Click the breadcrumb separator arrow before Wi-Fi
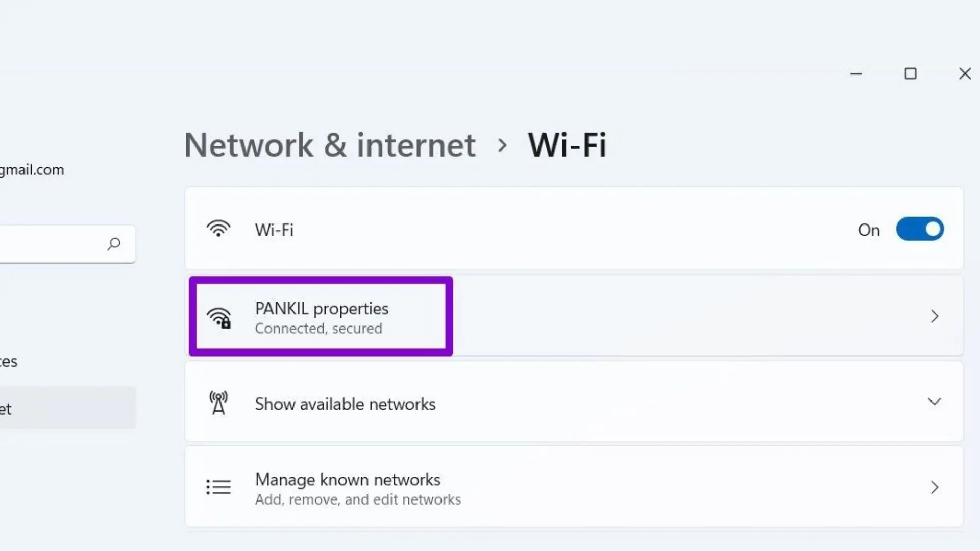 [x=502, y=146]
